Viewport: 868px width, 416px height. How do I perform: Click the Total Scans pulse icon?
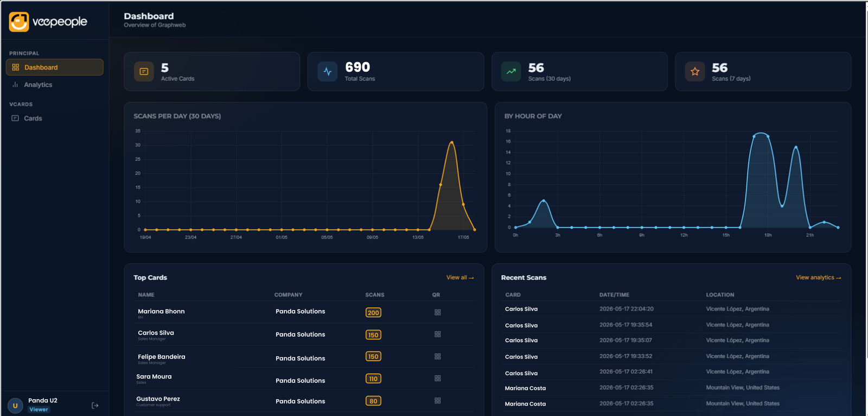tap(328, 72)
